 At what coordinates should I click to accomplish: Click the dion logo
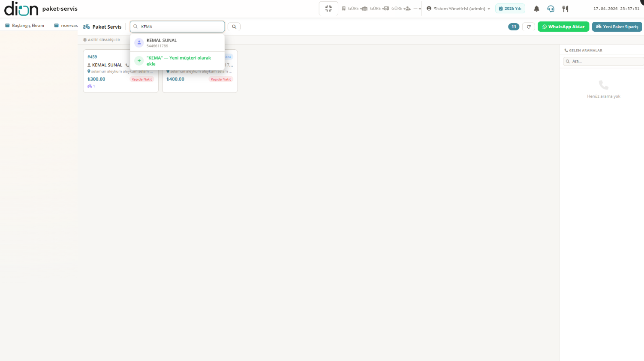(21, 9)
